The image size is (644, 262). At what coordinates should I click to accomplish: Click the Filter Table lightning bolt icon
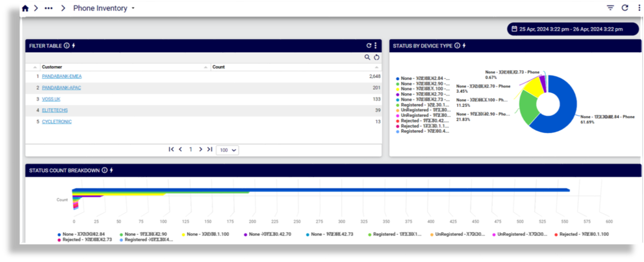pyautogui.click(x=73, y=46)
